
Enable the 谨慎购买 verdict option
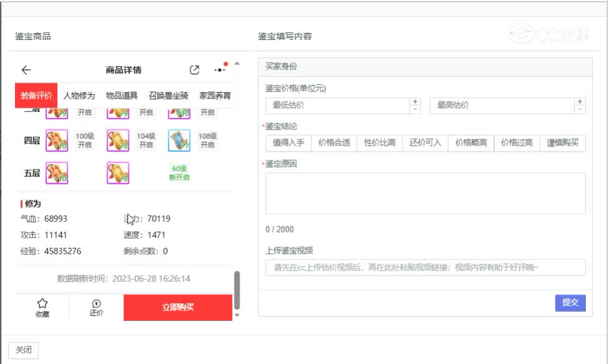pos(562,143)
